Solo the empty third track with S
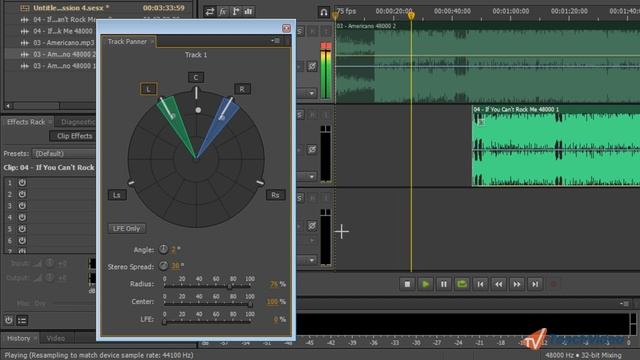This screenshot has width=640, height=360. pyautogui.click(x=300, y=198)
